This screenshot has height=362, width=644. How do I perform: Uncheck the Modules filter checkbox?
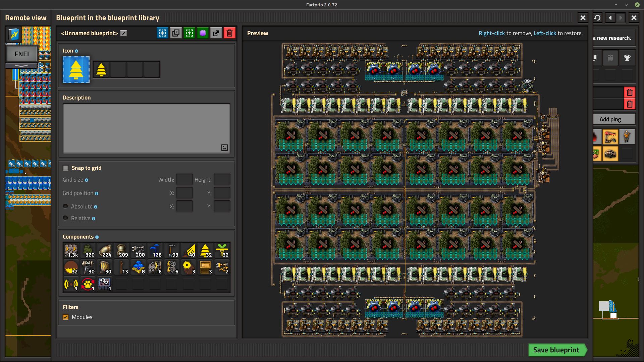click(66, 317)
